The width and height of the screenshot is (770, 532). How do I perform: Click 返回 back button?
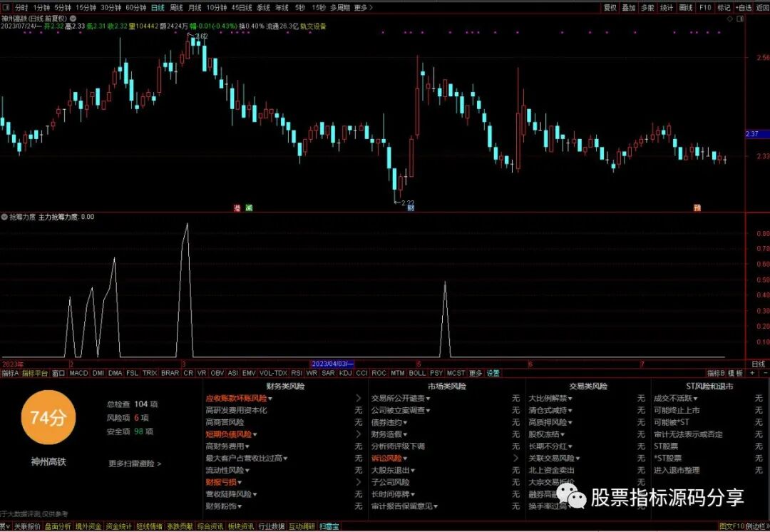763,8
